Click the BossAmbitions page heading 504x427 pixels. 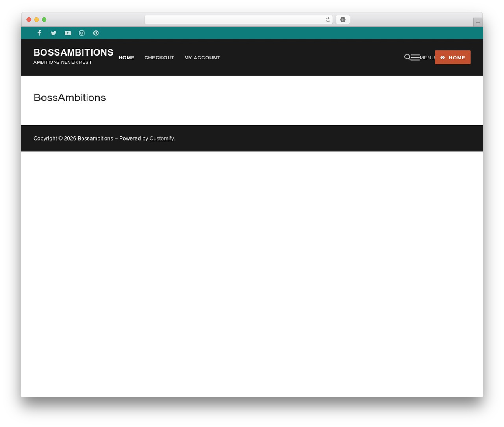point(70,98)
